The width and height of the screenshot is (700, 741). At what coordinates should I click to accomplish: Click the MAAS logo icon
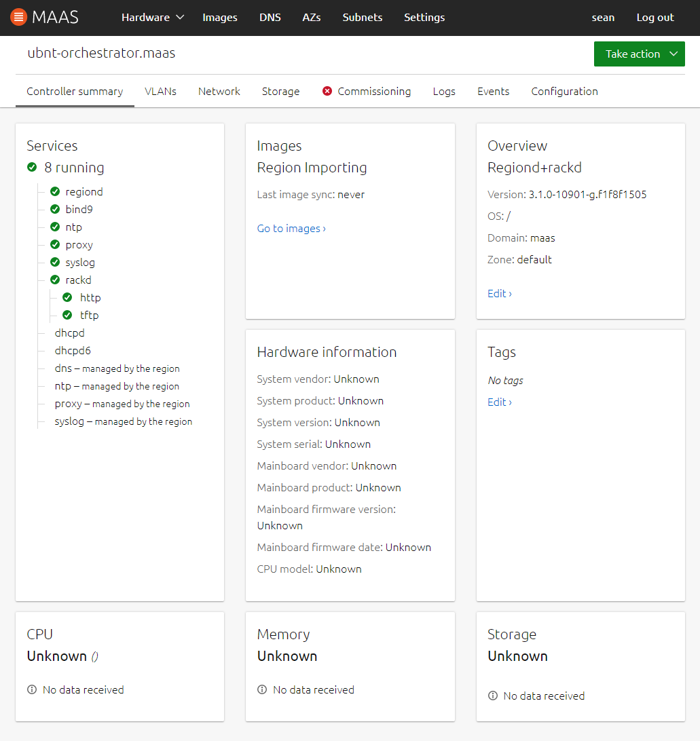click(x=19, y=18)
